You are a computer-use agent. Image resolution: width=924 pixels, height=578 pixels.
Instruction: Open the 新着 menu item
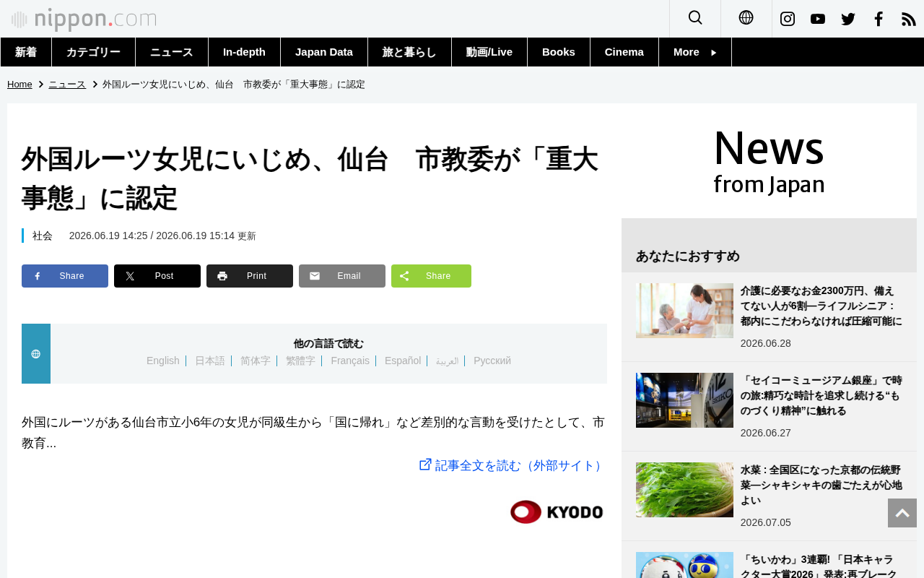(x=26, y=52)
